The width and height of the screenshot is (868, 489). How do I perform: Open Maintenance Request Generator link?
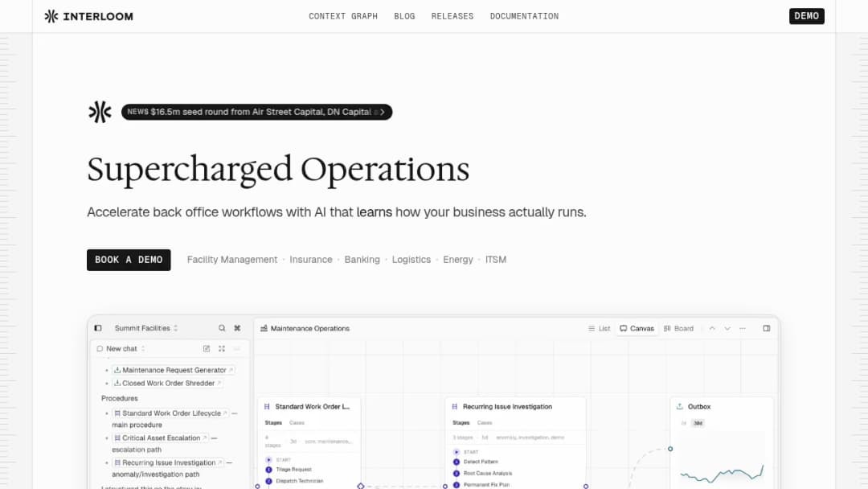174,370
